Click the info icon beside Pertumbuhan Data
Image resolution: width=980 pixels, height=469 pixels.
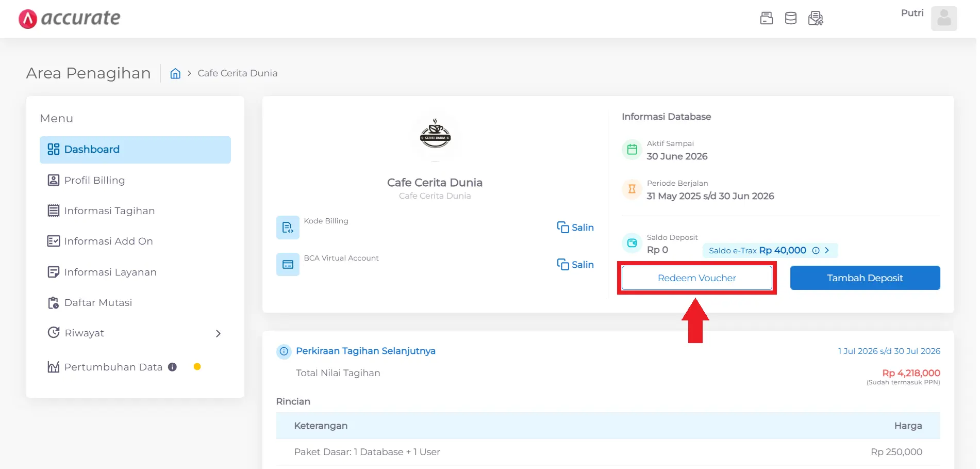point(172,367)
